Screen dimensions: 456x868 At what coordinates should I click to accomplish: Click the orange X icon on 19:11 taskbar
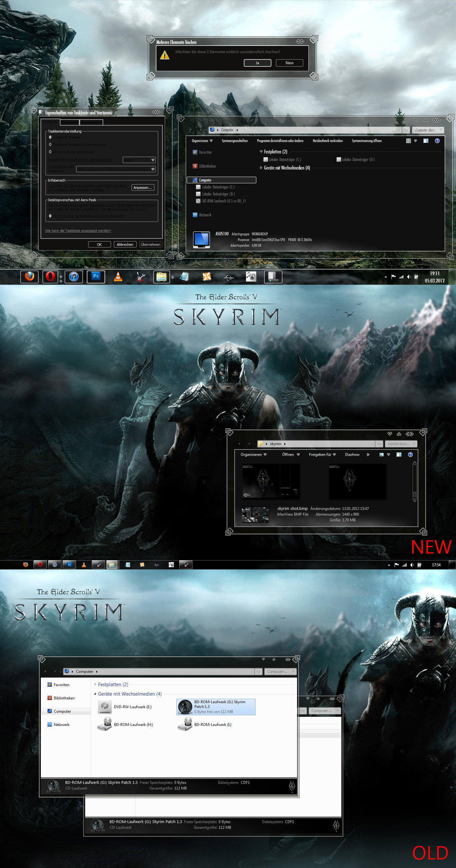(x=206, y=277)
